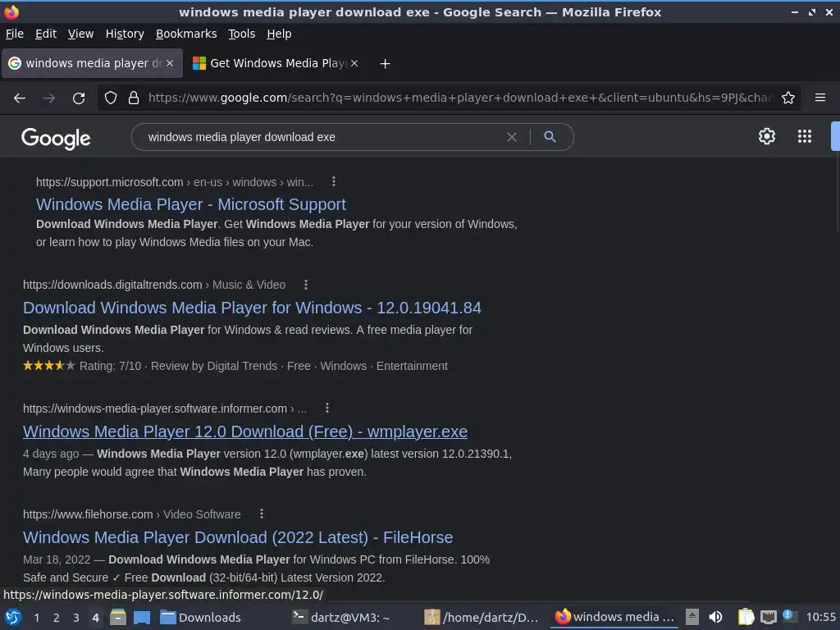Open FileHorse Windows Media Player Download link
The height and width of the screenshot is (630, 840).
click(238, 537)
